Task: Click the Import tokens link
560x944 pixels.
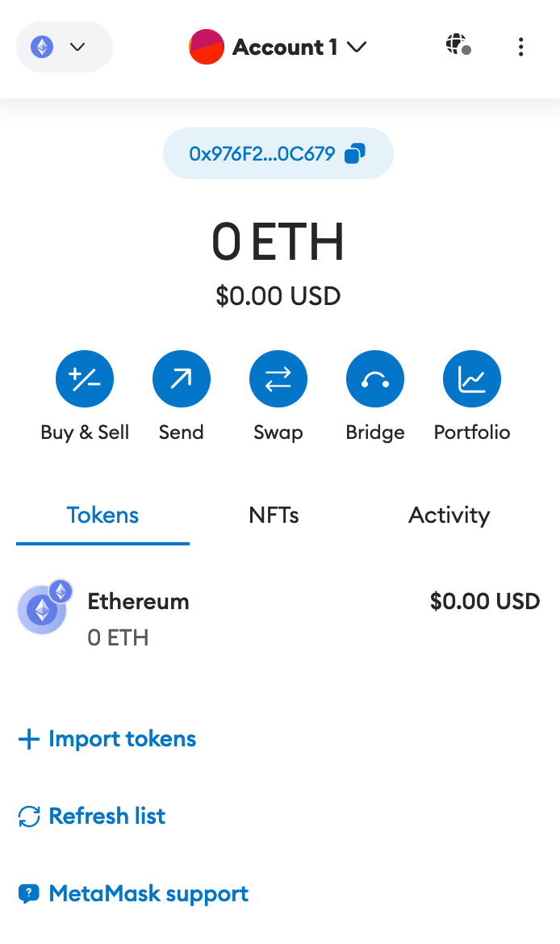Action: [107, 738]
